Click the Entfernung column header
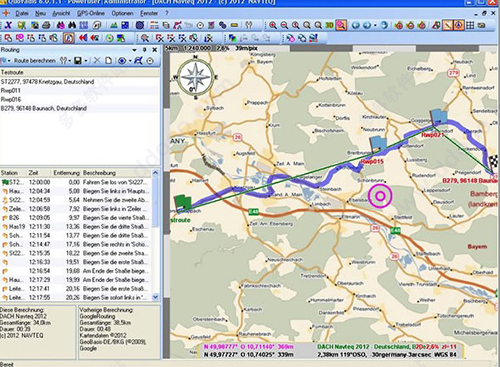 pyautogui.click(x=66, y=173)
